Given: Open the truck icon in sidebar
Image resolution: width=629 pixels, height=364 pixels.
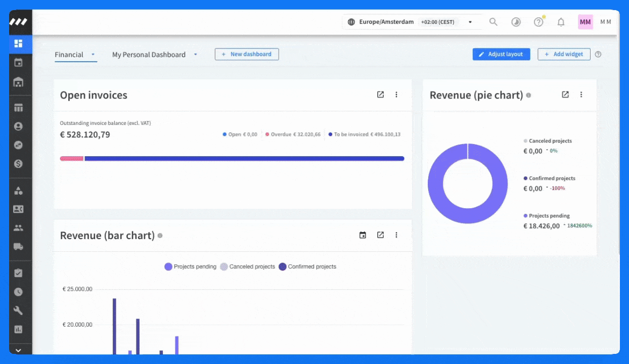Looking at the screenshot, I should (18, 247).
